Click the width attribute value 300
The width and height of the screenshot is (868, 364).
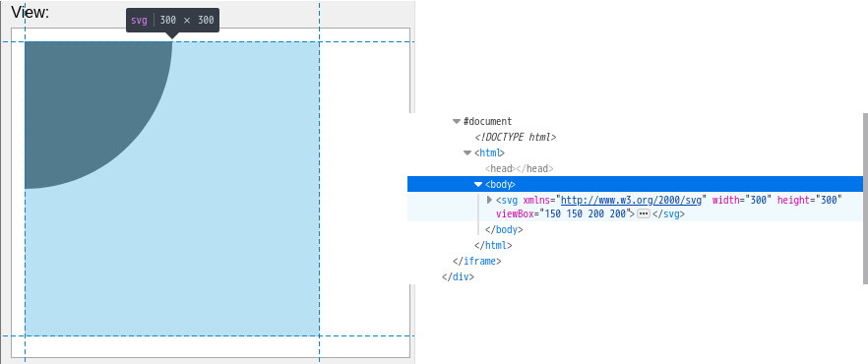758,200
